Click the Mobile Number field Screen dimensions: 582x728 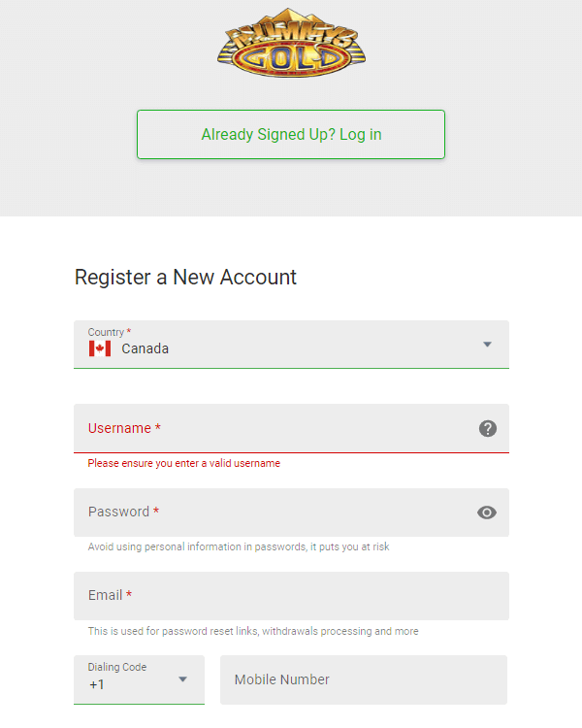tap(364, 679)
